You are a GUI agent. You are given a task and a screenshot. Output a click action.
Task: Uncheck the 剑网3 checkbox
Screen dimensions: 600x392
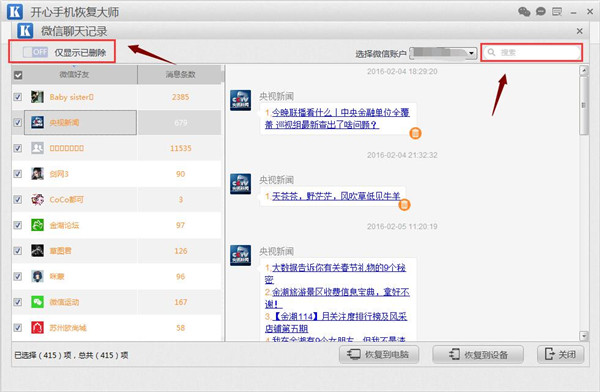click(18, 174)
